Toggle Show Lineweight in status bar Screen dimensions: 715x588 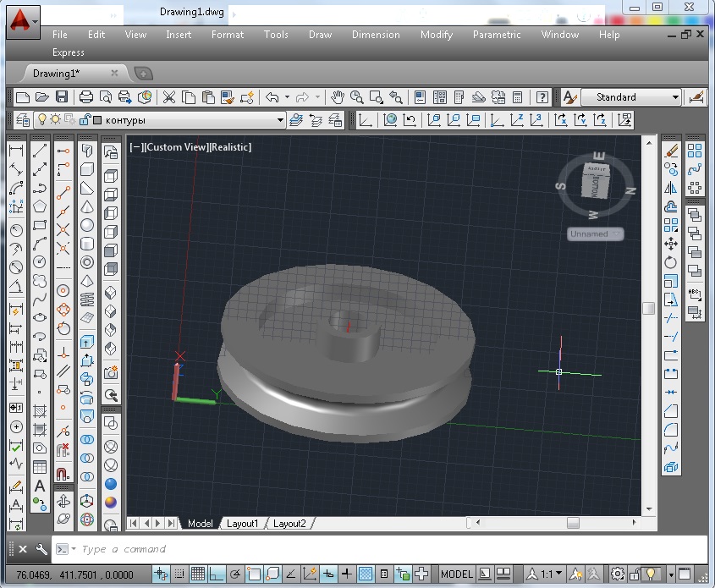pos(347,574)
